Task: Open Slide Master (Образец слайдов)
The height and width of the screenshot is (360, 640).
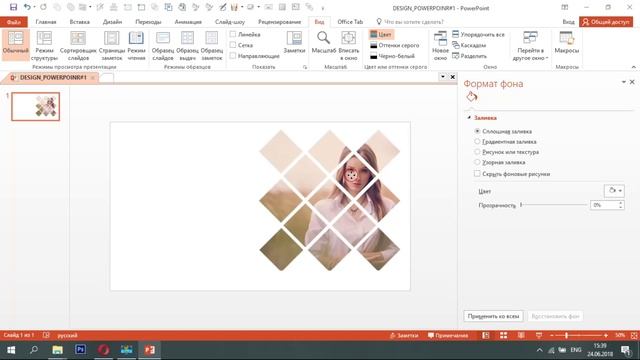Action: point(163,46)
